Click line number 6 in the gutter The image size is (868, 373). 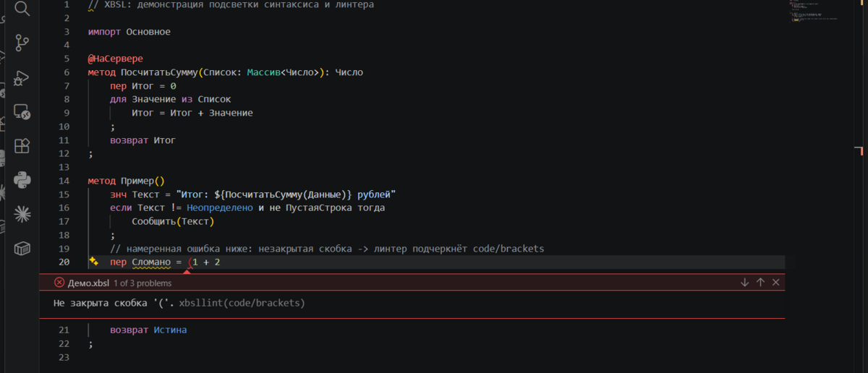[67, 72]
